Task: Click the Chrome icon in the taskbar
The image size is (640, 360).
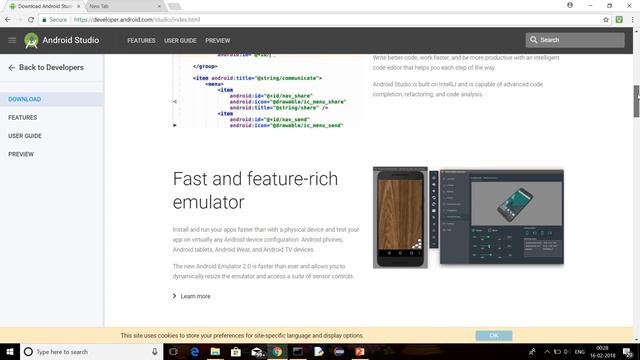Action: (277, 351)
